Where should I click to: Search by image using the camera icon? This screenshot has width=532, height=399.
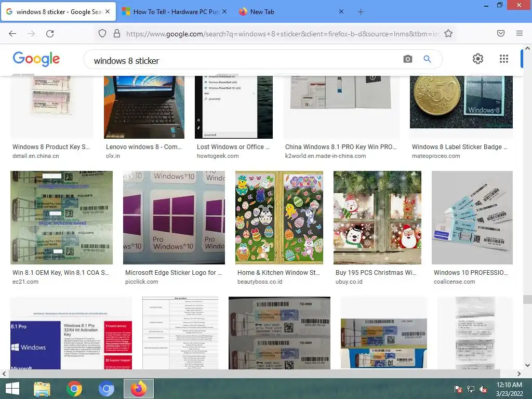click(x=408, y=59)
